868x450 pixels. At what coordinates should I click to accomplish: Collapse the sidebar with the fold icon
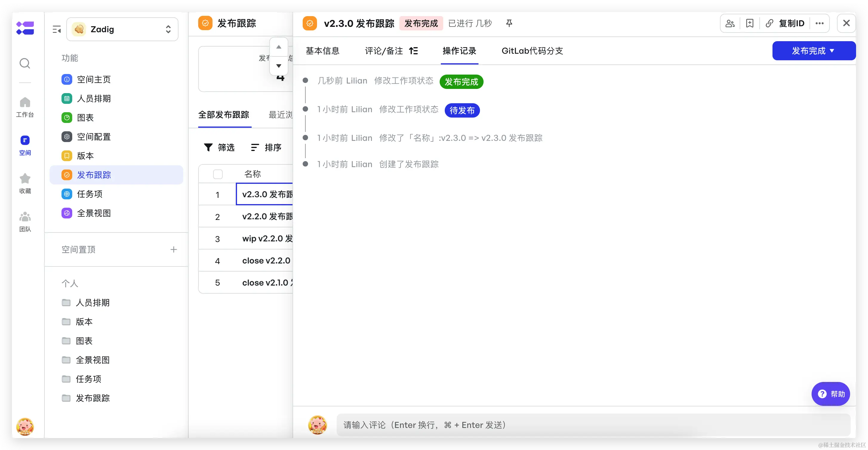57,30
